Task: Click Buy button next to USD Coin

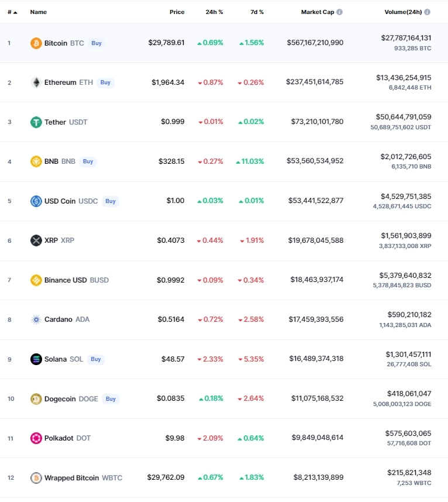Action: click(x=111, y=201)
